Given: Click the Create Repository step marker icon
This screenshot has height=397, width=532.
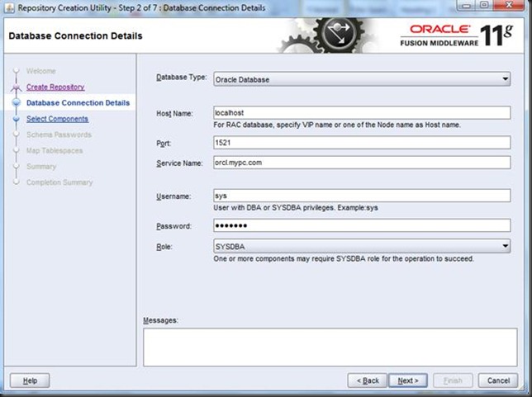Looking at the screenshot, I should tap(16, 87).
